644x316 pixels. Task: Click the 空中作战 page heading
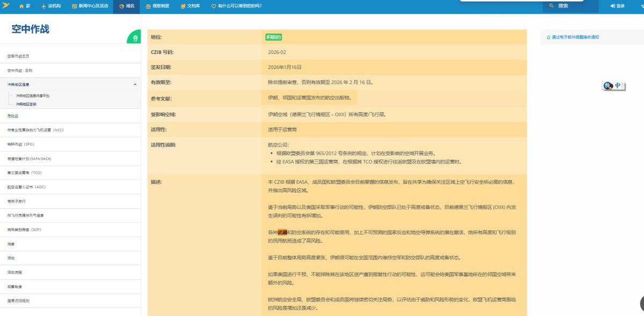[x=31, y=30]
